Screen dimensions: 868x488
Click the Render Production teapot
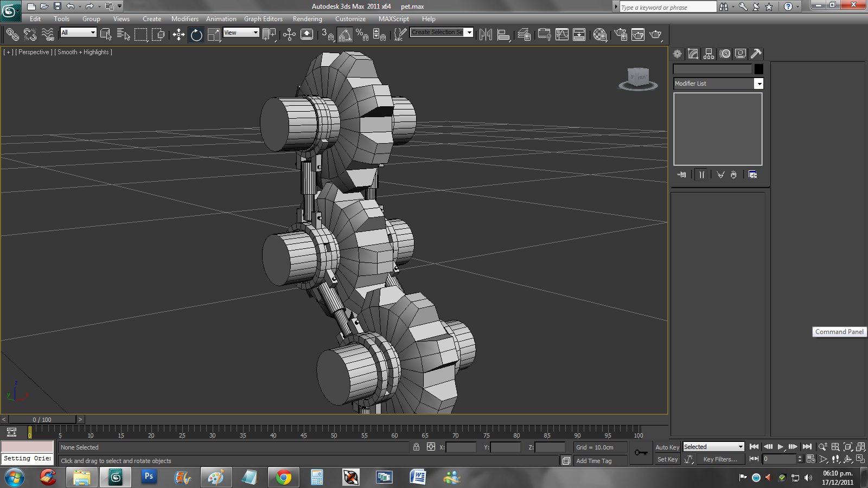pos(656,35)
